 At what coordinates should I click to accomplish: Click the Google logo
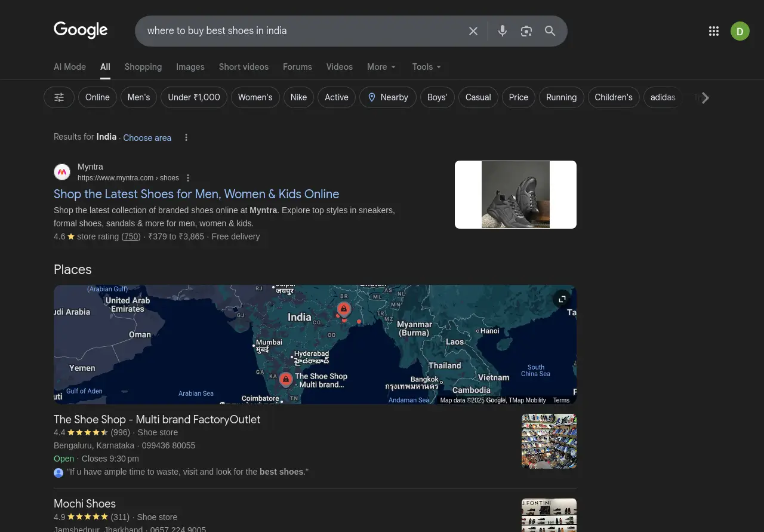click(81, 30)
